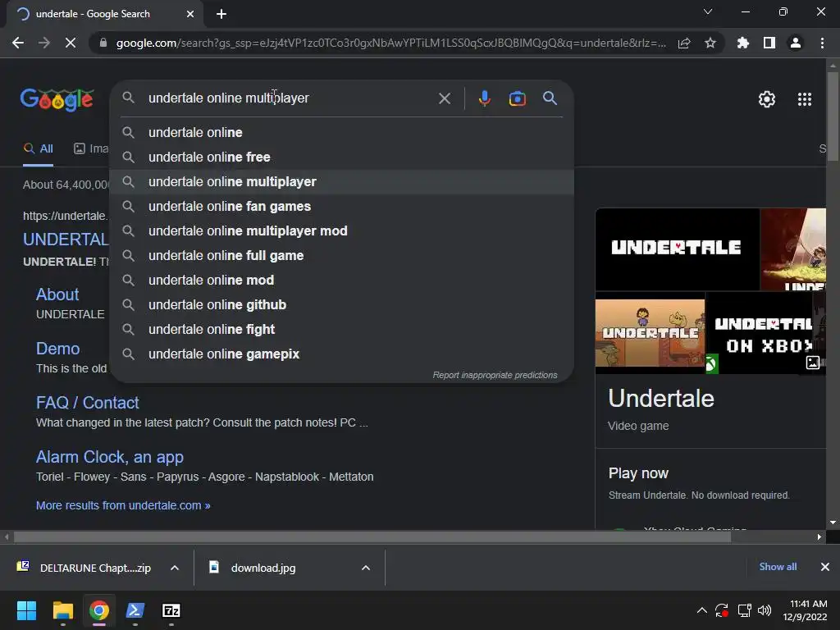Screen dimensions: 840x630
Task: Open the About sitelink
Action: [x=57, y=294]
